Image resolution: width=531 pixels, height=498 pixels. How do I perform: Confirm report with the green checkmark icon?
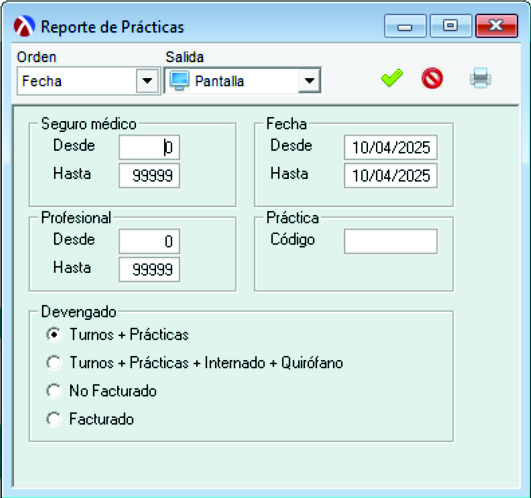pyautogui.click(x=392, y=78)
